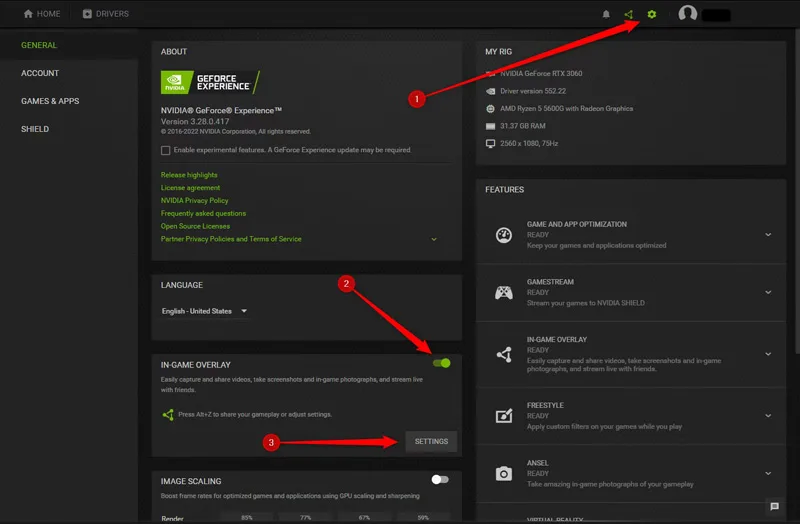Go to the Home tab
The image size is (800, 524).
42,14
